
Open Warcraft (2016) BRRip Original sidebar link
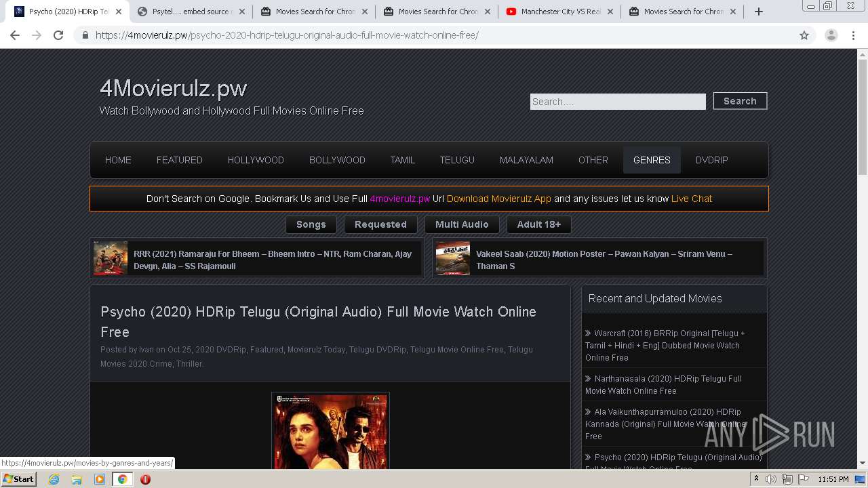coord(665,346)
